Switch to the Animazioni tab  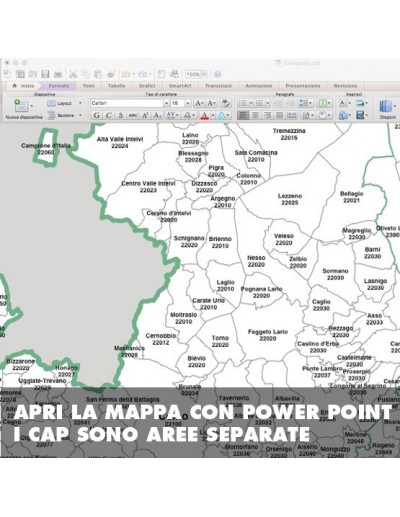pyautogui.click(x=259, y=86)
